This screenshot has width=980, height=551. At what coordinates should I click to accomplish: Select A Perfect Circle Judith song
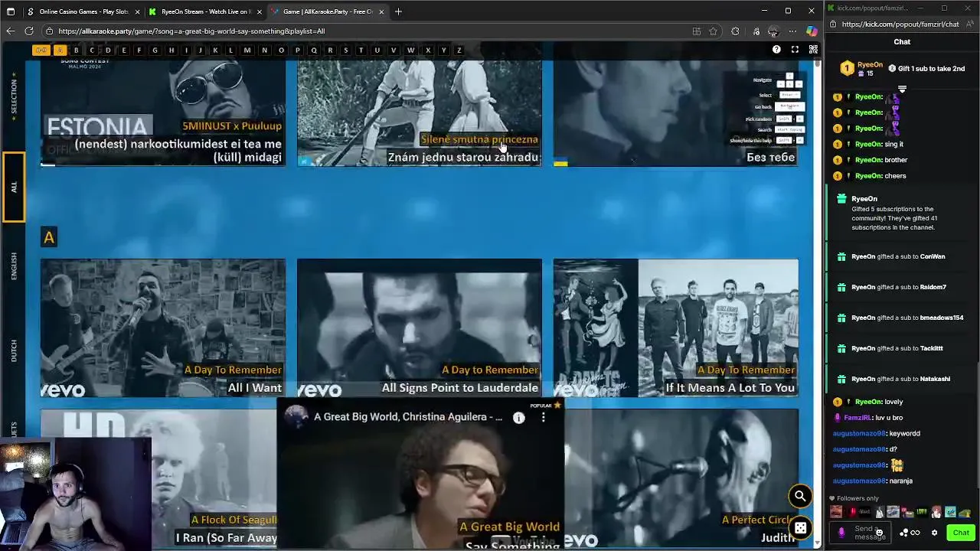click(x=681, y=478)
